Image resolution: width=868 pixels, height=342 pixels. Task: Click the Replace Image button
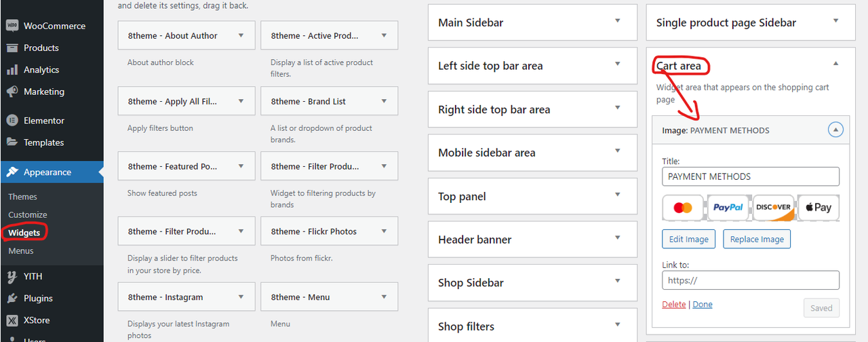pos(757,239)
